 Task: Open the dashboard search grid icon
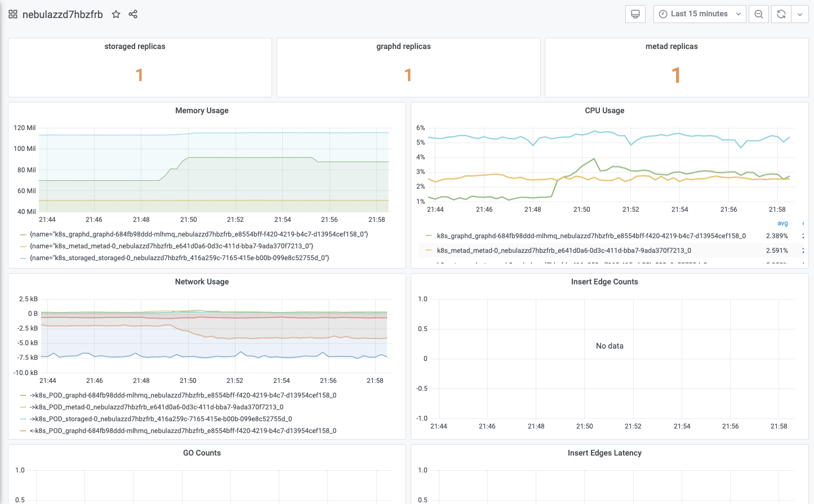pyautogui.click(x=13, y=14)
